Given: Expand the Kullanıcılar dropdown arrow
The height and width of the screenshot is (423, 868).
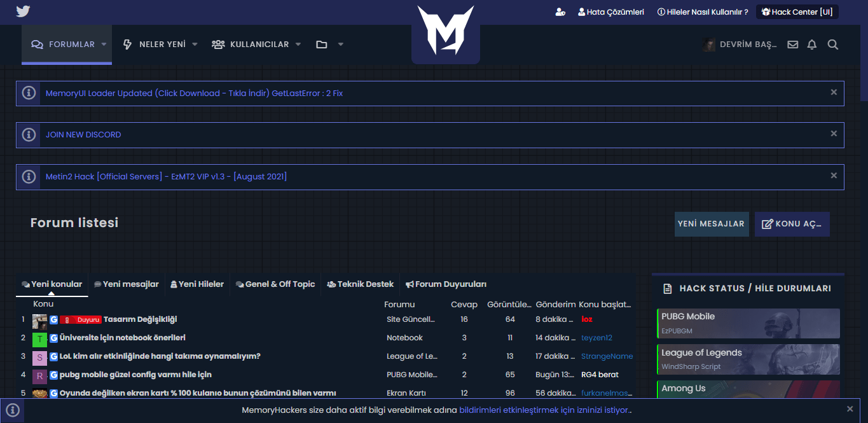Looking at the screenshot, I should pos(298,45).
